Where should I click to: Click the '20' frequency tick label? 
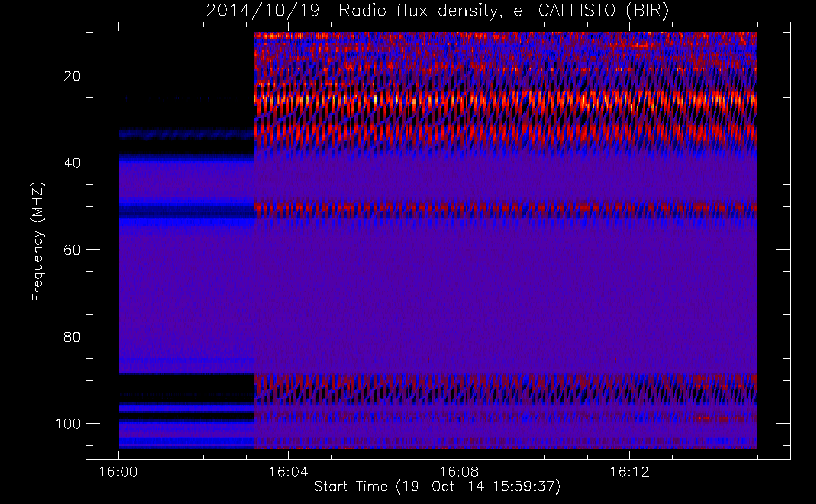click(x=73, y=76)
